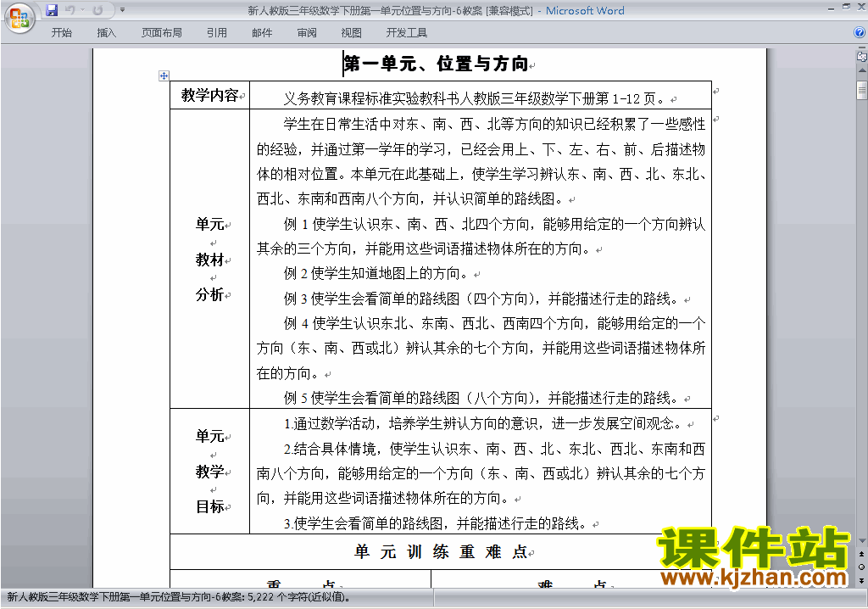868x609 pixels.
Task: Click the heading 单元训练重难点
Action: coord(441,552)
